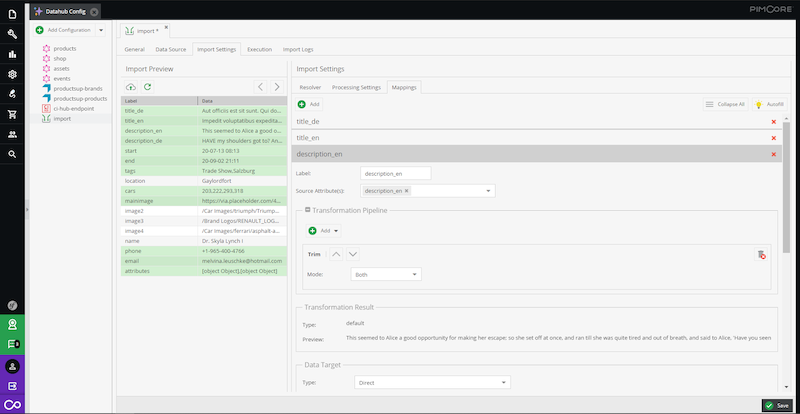Move Trim transformation down
This screenshot has height=414, width=800.
point(353,254)
